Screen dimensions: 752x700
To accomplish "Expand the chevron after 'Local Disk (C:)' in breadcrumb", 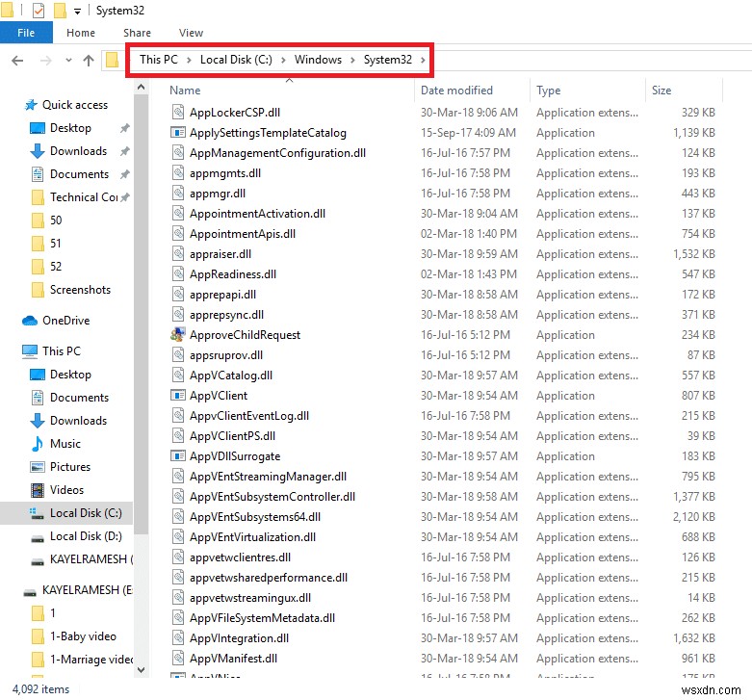I will click(283, 60).
